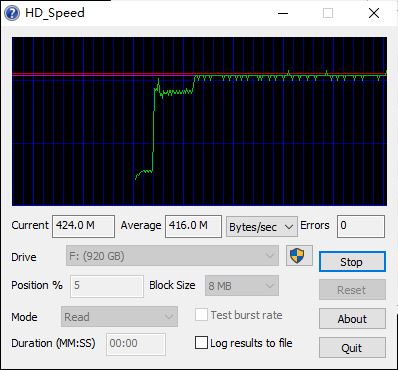Open the Mode Read dropdown
The height and width of the screenshot is (370, 398).
tap(119, 316)
